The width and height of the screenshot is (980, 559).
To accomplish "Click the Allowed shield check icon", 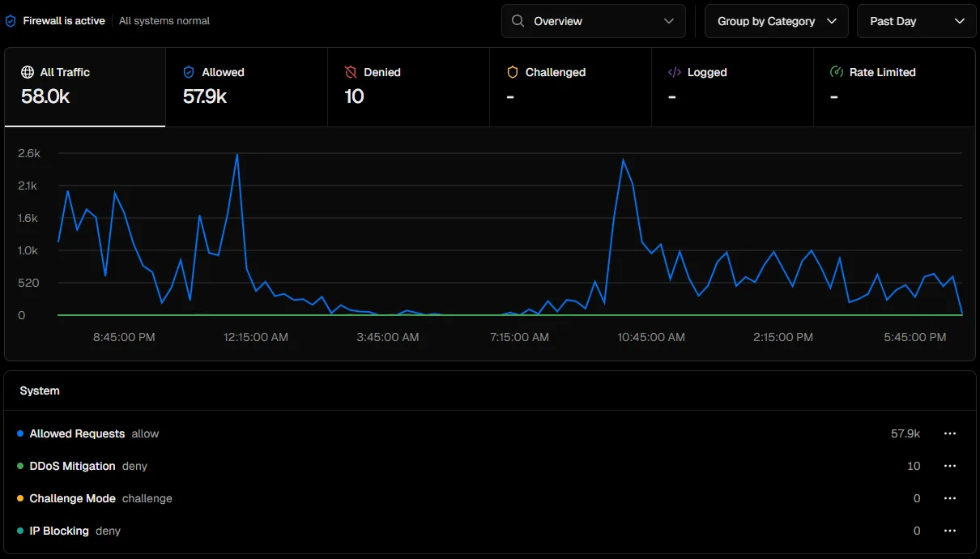I will pyautogui.click(x=189, y=72).
